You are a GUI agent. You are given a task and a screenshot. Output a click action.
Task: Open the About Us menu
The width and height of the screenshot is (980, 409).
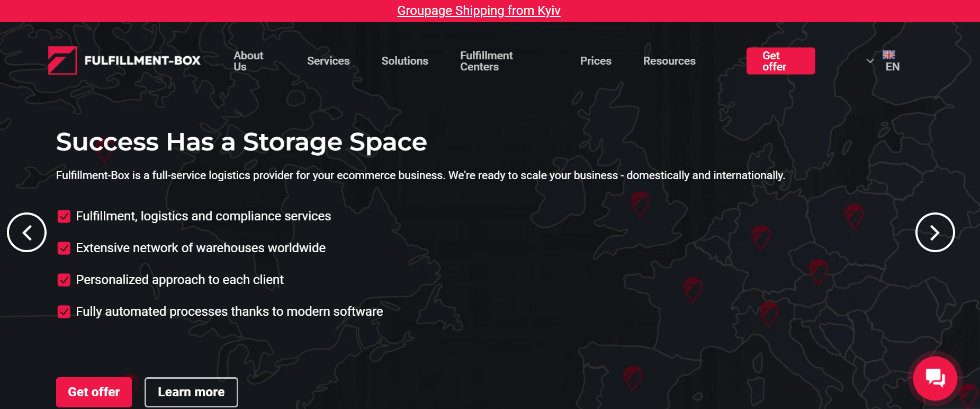[248, 61]
